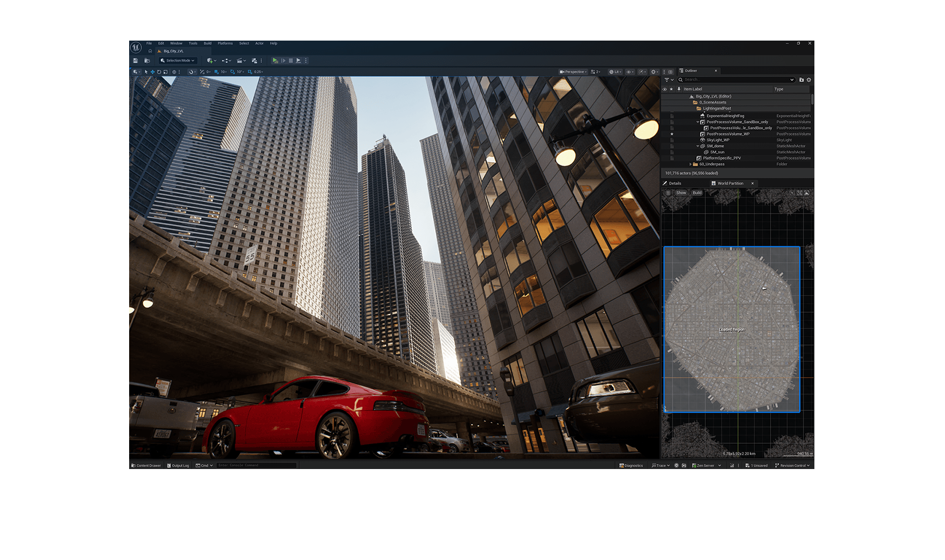Activate the scale gizmo tool
The height and width of the screenshot is (560, 945).
click(165, 72)
